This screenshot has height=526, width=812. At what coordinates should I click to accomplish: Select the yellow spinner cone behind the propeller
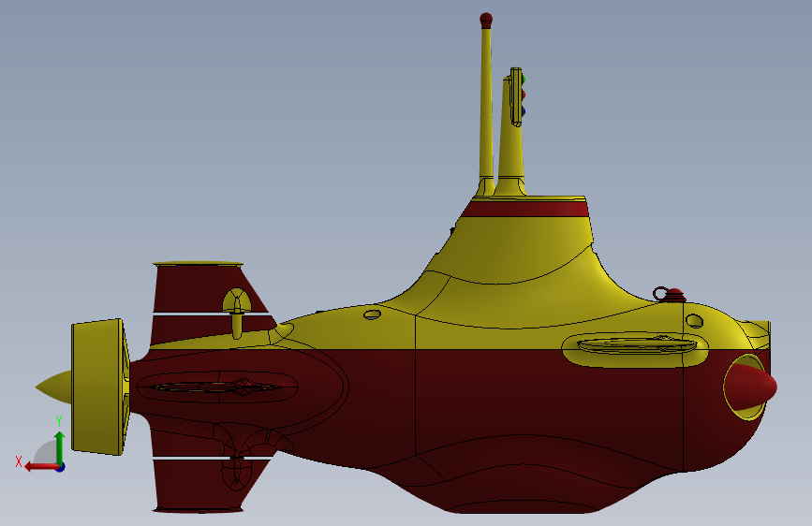point(54,387)
